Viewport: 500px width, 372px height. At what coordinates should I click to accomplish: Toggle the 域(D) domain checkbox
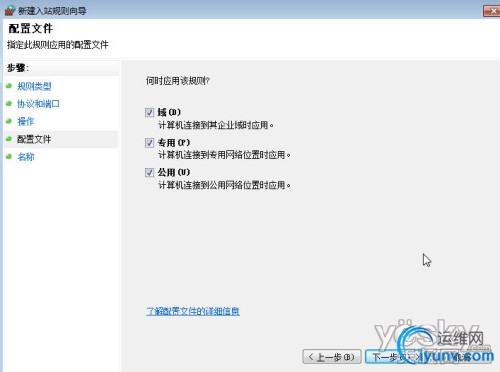point(149,112)
